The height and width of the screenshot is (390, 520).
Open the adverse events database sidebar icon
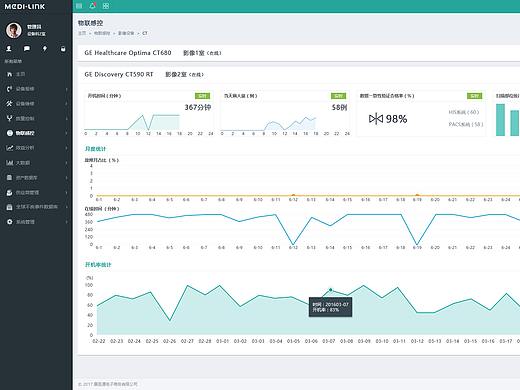pyautogui.click(x=9, y=207)
